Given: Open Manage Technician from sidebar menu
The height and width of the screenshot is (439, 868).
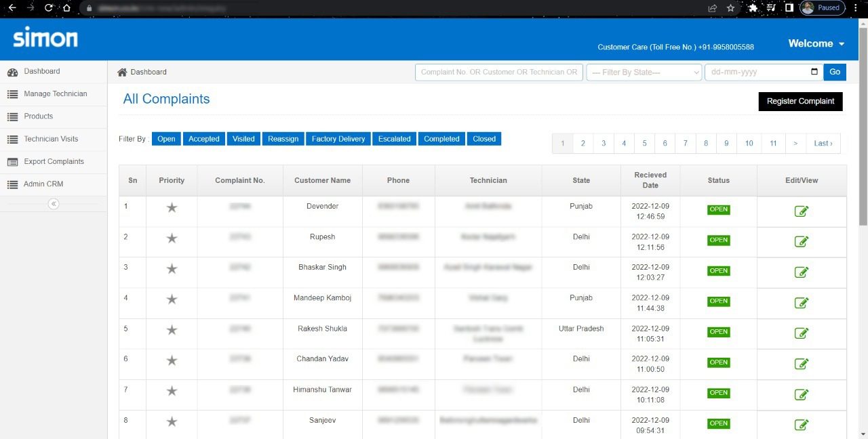Looking at the screenshot, I should [x=55, y=94].
